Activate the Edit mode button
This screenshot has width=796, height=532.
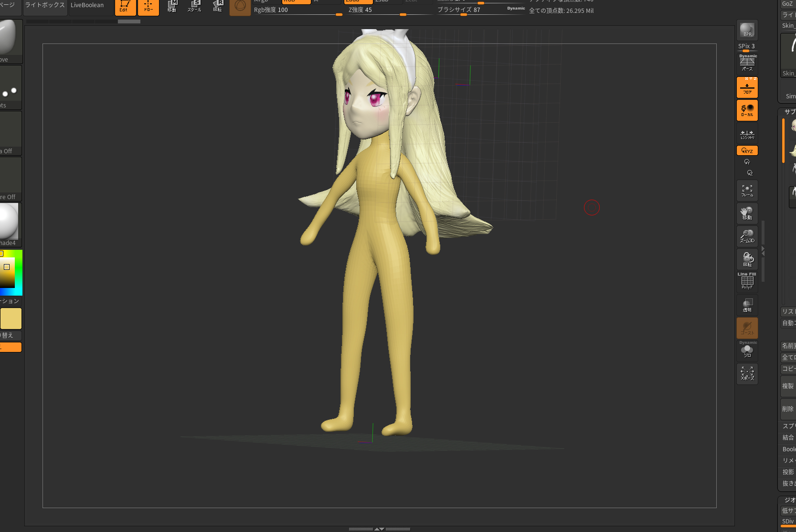[x=125, y=8]
